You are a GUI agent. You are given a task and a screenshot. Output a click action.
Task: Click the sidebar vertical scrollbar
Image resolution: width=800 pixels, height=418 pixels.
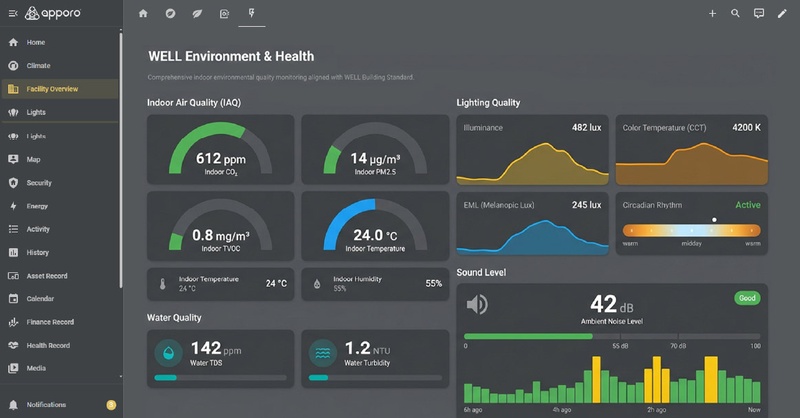tap(121, 161)
